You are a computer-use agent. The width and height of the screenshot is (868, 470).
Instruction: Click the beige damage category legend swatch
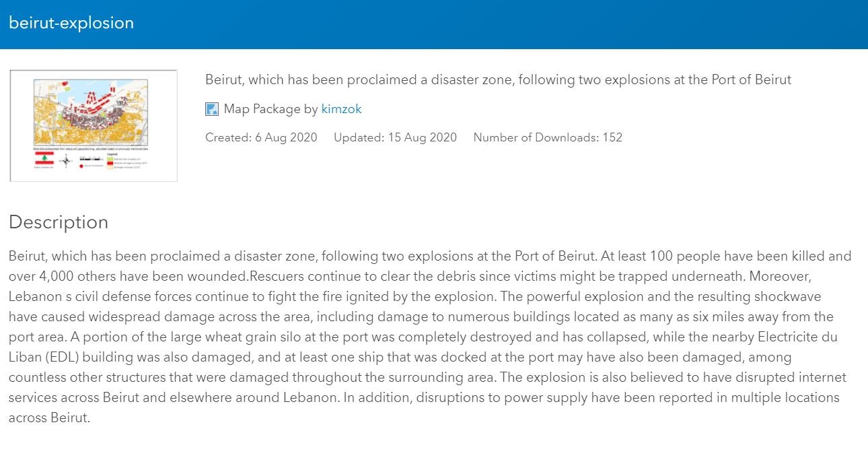pyautogui.click(x=110, y=168)
